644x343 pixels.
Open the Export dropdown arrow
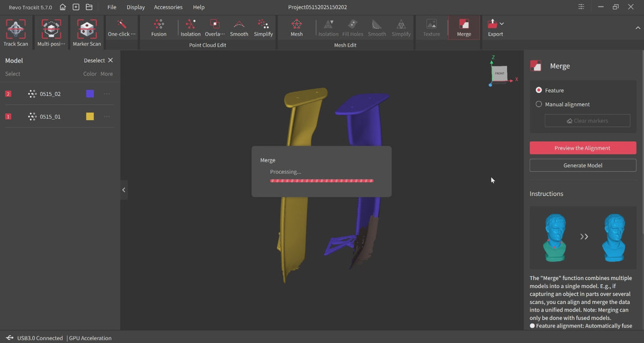click(x=502, y=24)
